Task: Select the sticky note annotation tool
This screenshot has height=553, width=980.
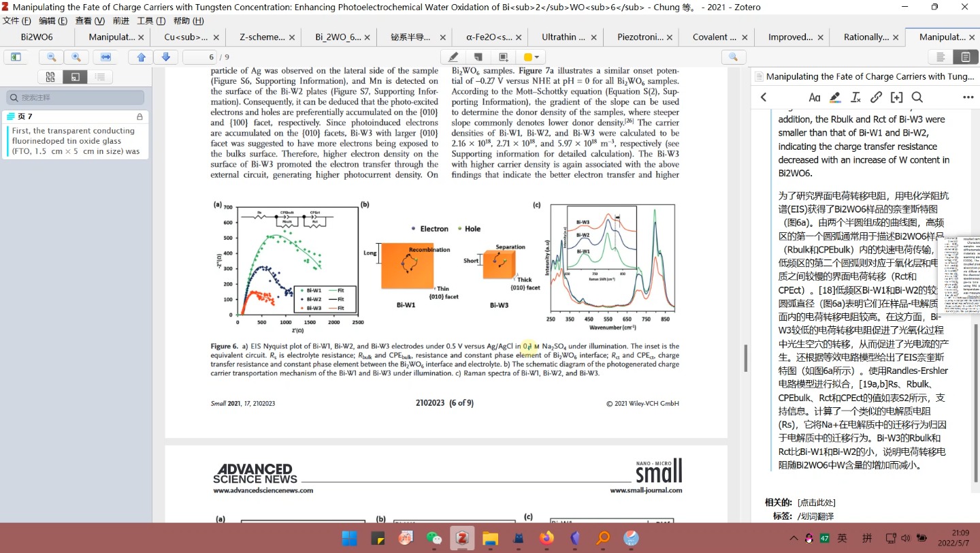Action: 478,57
